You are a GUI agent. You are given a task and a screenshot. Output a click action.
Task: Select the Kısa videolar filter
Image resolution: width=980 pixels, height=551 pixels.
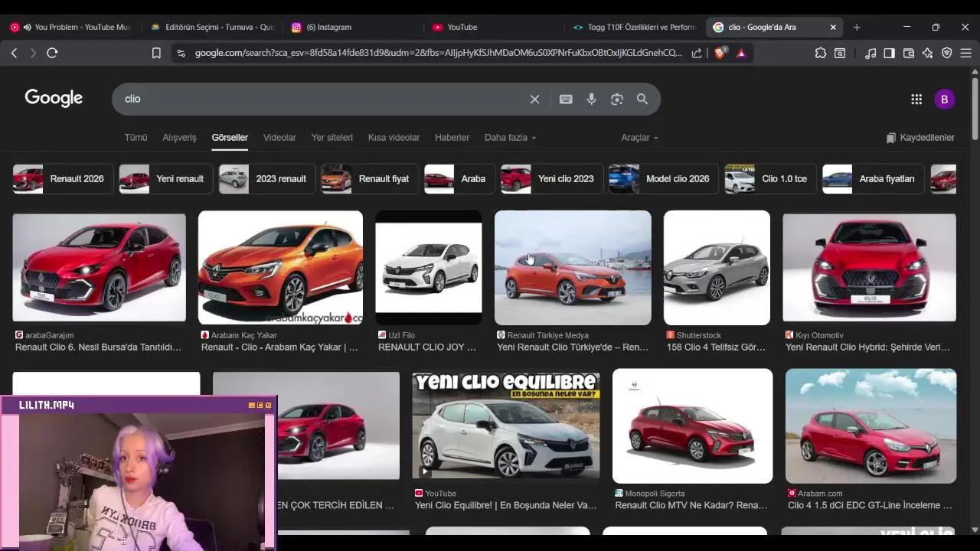point(394,138)
